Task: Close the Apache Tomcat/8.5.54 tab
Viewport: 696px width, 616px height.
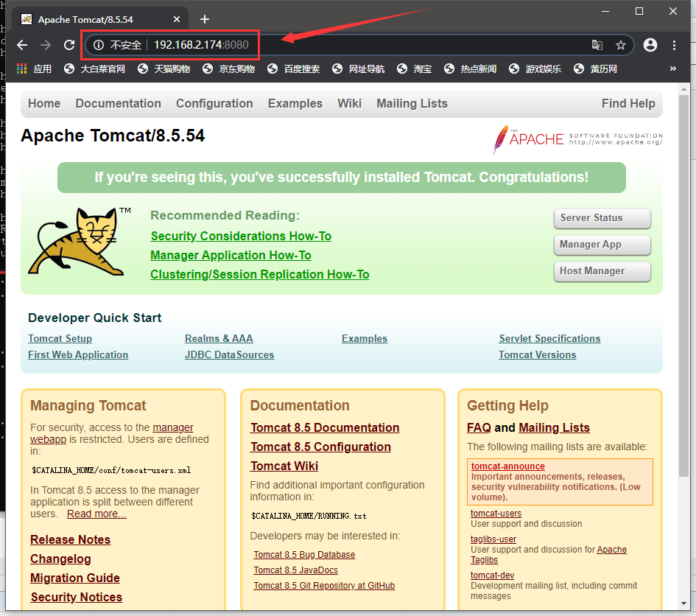Action: coord(177,19)
